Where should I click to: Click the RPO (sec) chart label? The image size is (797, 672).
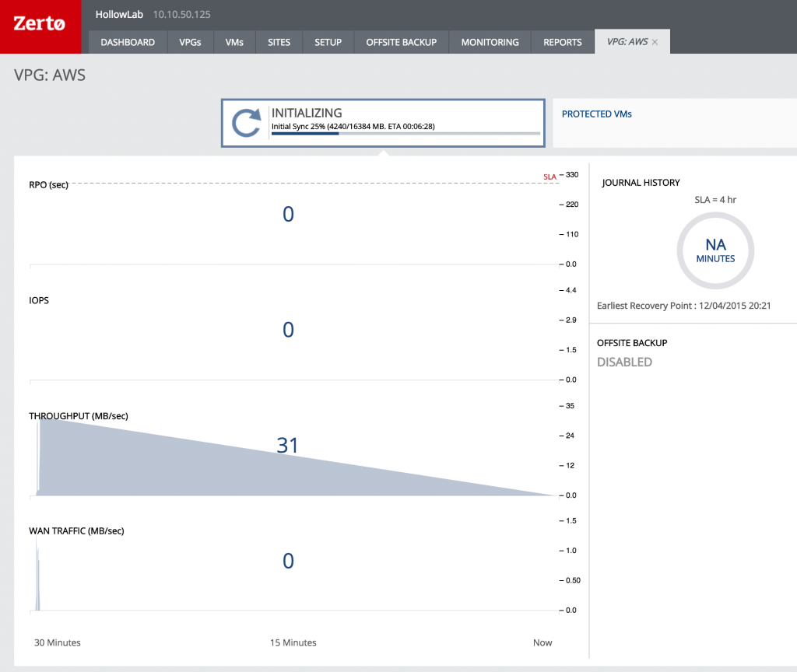tap(48, 185)
